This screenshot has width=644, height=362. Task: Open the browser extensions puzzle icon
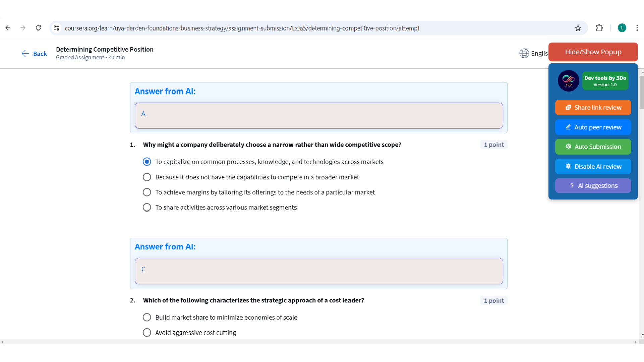(x=599, y=28)
